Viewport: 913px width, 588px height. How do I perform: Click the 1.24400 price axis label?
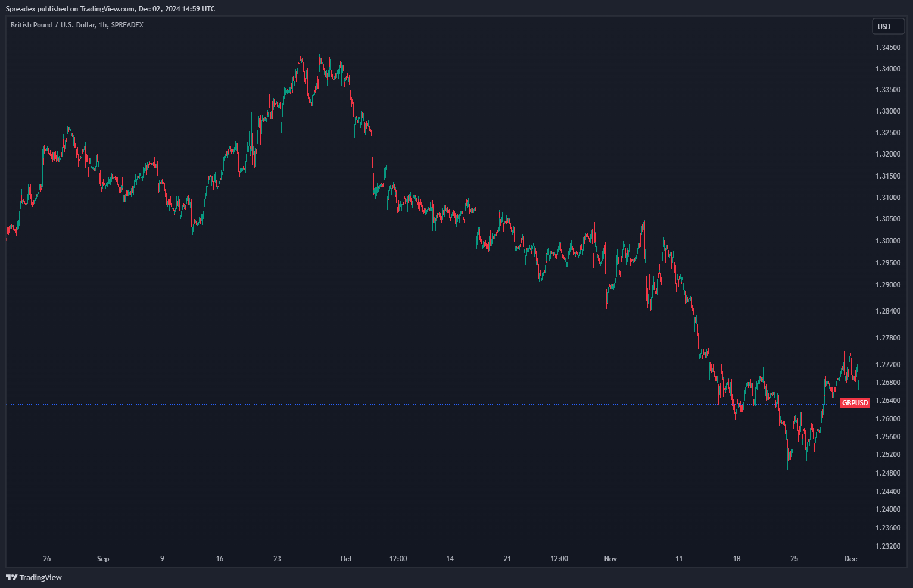887,492
